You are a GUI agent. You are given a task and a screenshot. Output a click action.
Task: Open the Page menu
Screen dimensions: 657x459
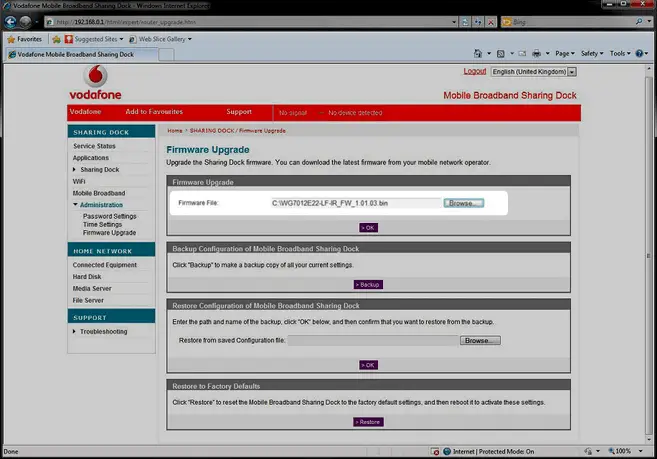pyautogui.click(x=565, y=53)
